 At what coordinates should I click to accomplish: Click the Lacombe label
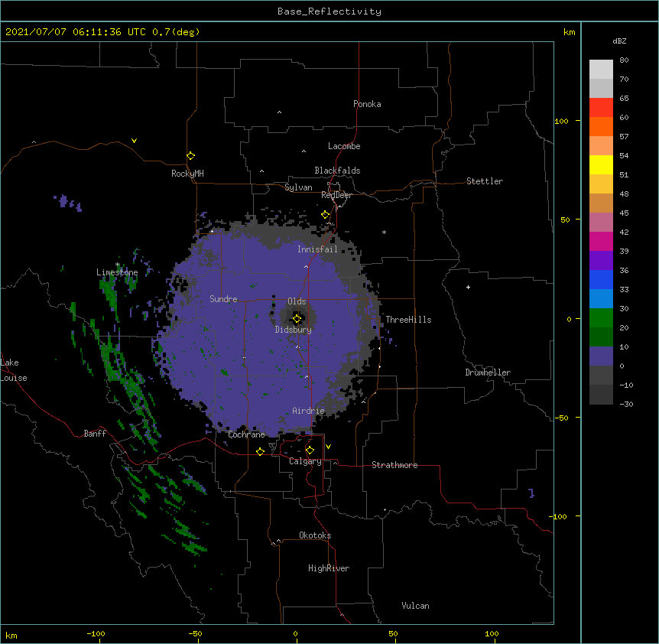pyautogui.click(x=344, y=146)
